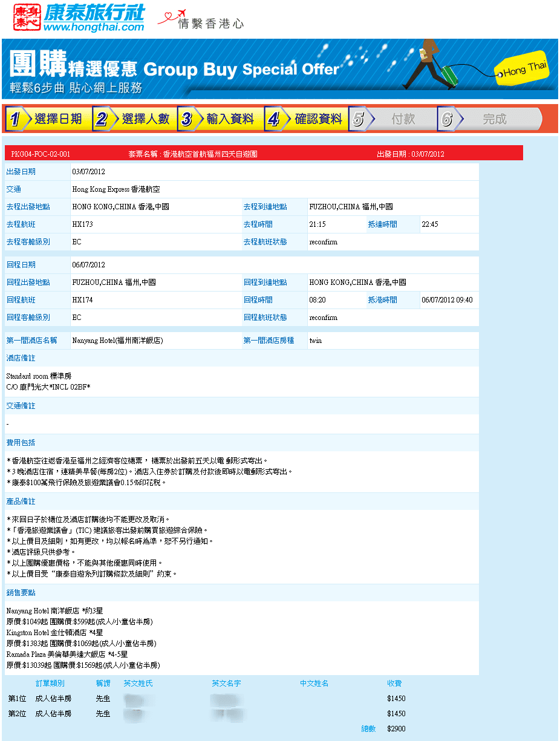Screen dimensions: 560x741
Task: Go to step 2 選擇人數
Action: (x=146, y=119)
